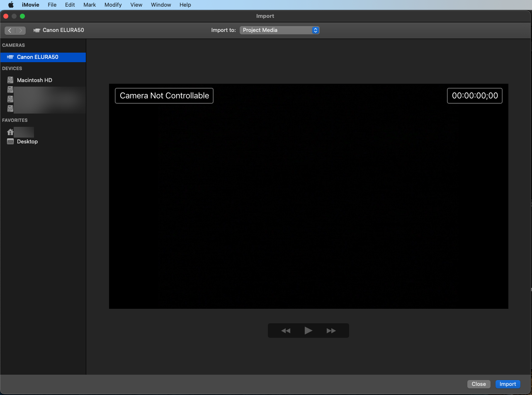Image resolution: width=532 pixels, height=395 pixels.
Task: Open the File menu
Action: pos(52,5)
